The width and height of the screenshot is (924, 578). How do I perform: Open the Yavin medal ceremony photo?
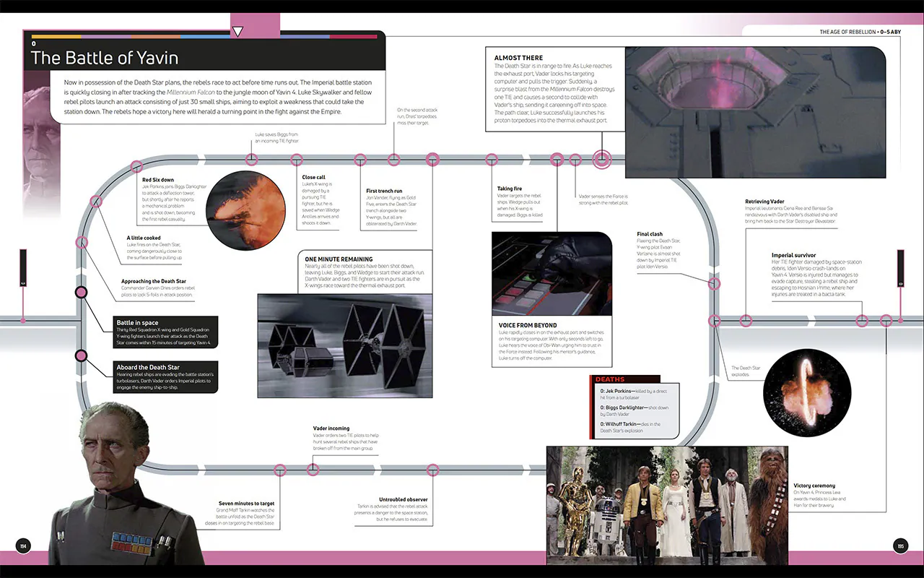pyautogui.click(x=667, y=504)
